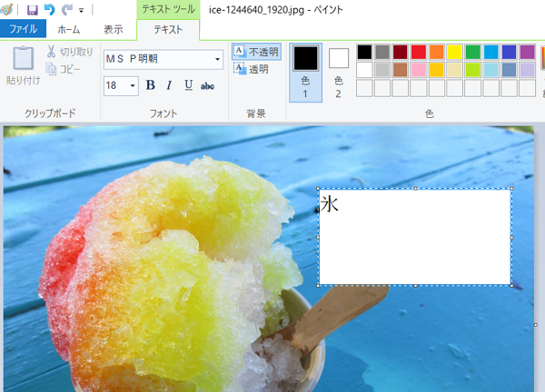Pick the white color swatch in palette
The height and width of the screenshot is (392, 545).
364,70
